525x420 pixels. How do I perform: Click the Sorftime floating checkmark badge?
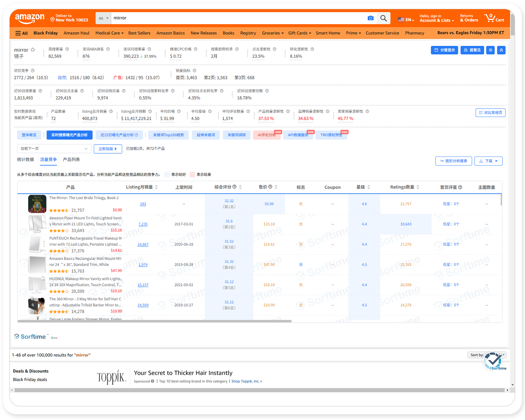(494, 360)
